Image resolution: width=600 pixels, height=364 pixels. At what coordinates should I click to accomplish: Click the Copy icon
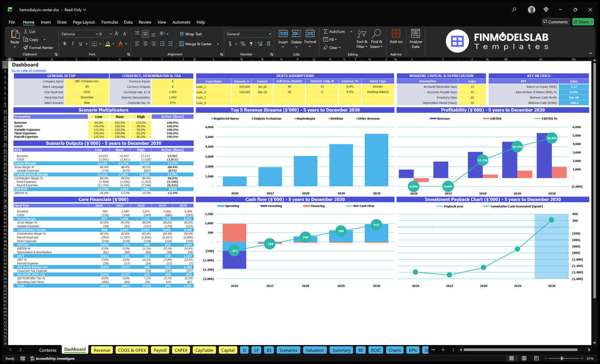pyautogui.click(x=26, y=39)
